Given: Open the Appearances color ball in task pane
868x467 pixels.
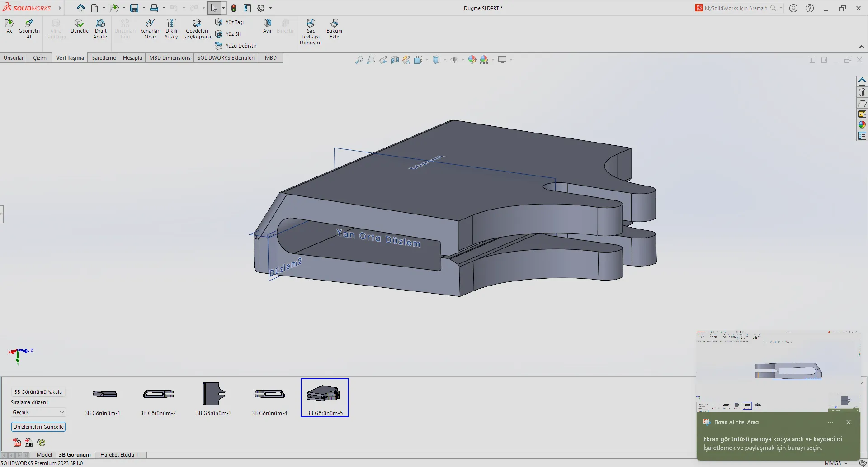Looking at the screenshot, I should [862, 125].
